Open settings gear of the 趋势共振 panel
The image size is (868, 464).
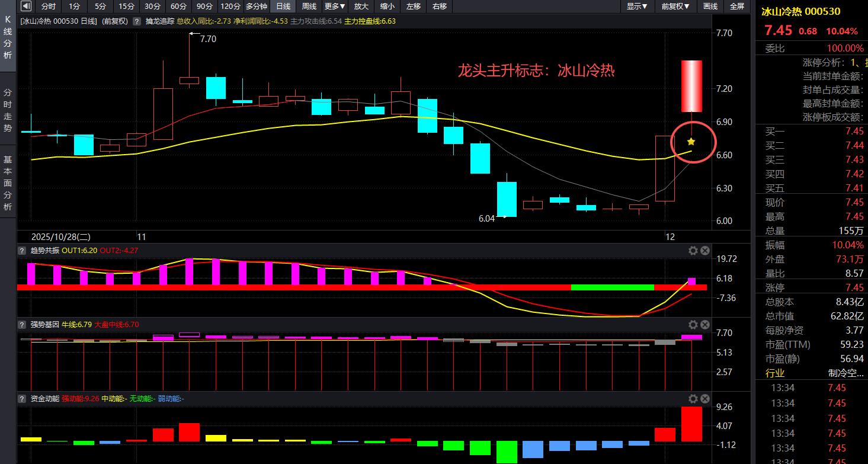tap(693, 251)
